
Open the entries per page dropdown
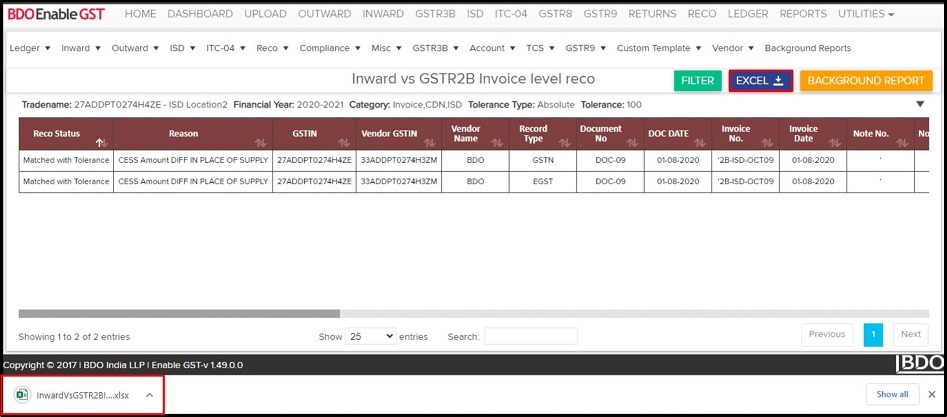point(370,337)
